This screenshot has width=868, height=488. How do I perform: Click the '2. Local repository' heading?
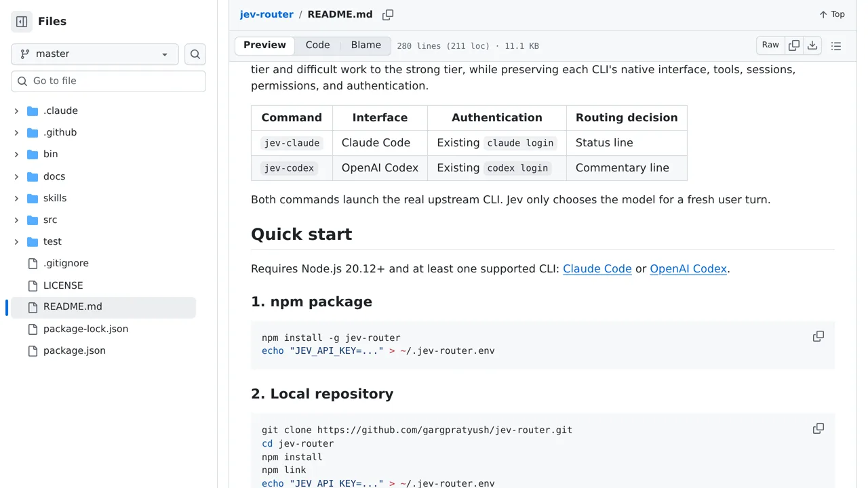point(322,394)
